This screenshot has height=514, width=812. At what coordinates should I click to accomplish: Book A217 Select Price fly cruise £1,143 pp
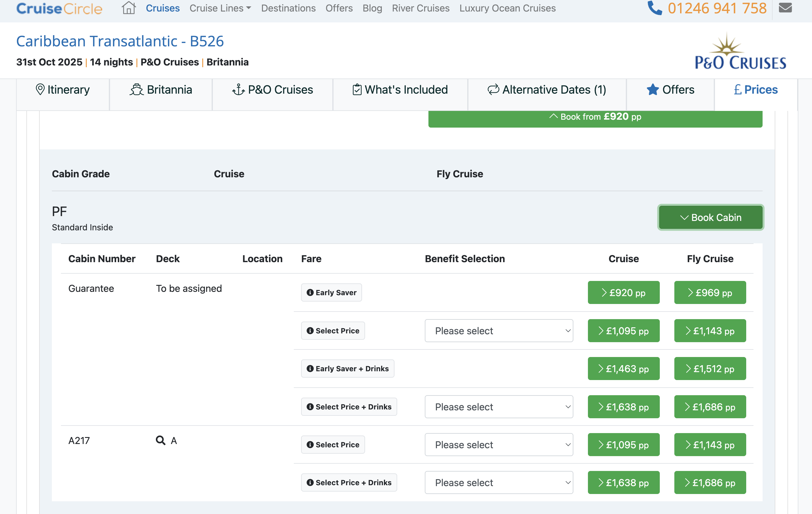tap(710, 444)
